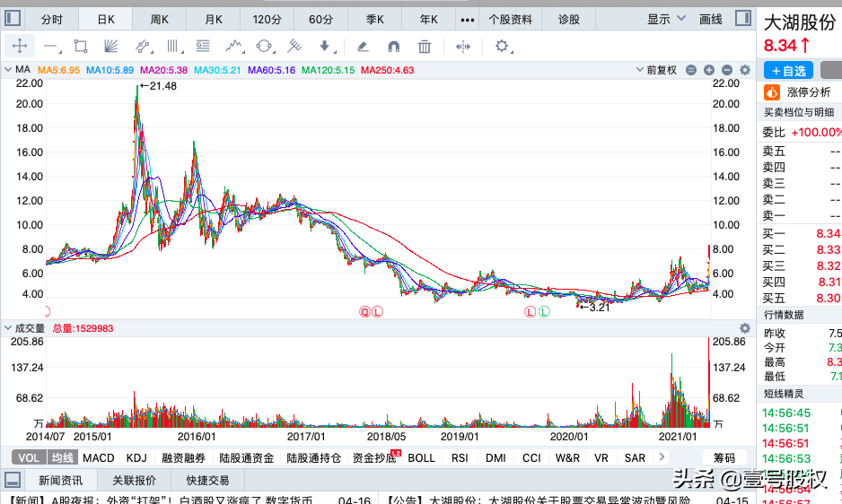
Task: Open drawing tools settings gear
Action: (x=502, y=46)
